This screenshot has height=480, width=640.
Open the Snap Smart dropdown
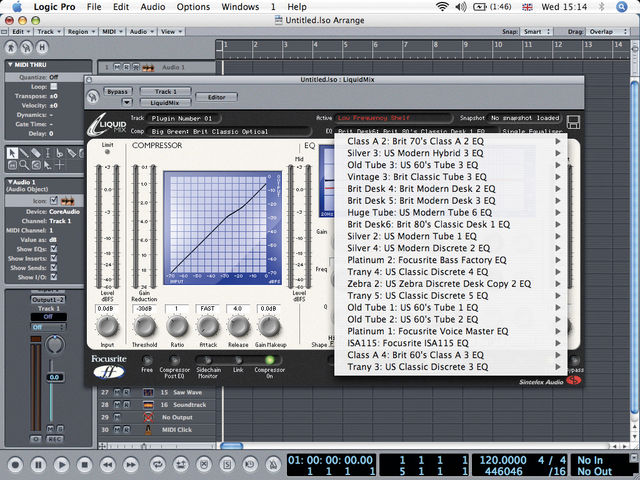coord(537,31)
